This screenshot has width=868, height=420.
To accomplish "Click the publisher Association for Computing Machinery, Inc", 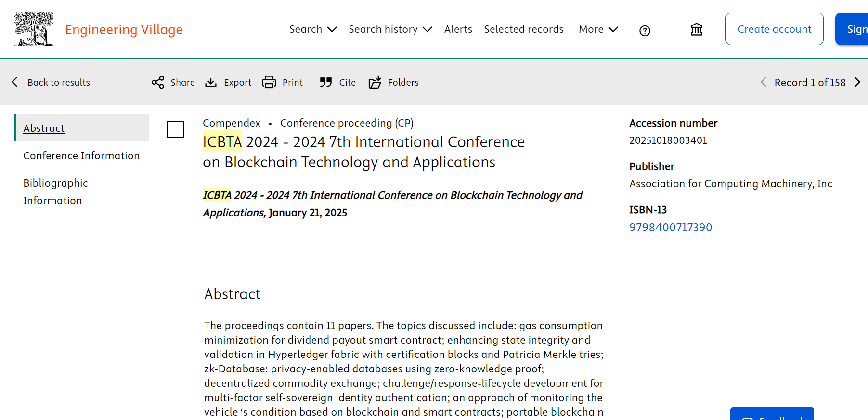I will [731, 184].
